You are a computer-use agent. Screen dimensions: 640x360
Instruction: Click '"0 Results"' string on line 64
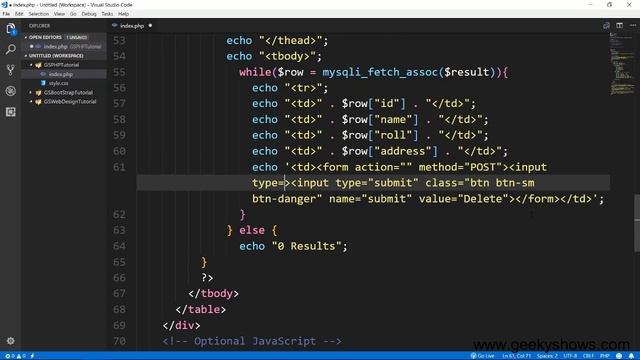coord(307,246)
